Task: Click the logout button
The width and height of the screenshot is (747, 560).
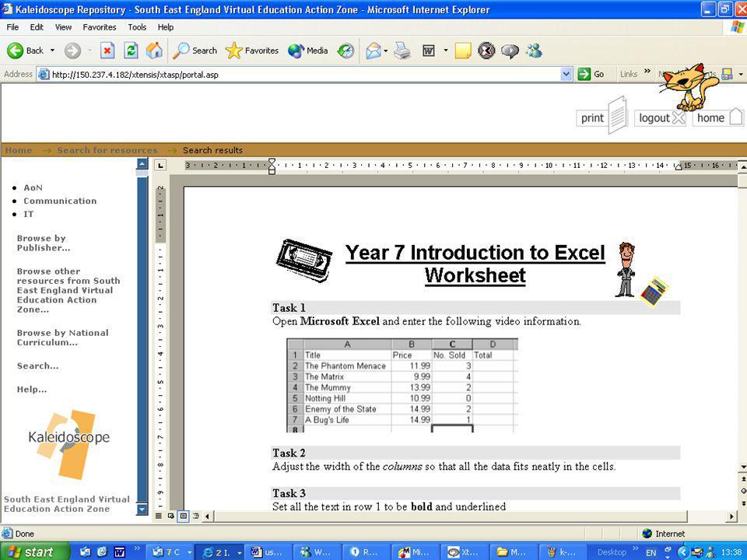Action: click(661, 117)
